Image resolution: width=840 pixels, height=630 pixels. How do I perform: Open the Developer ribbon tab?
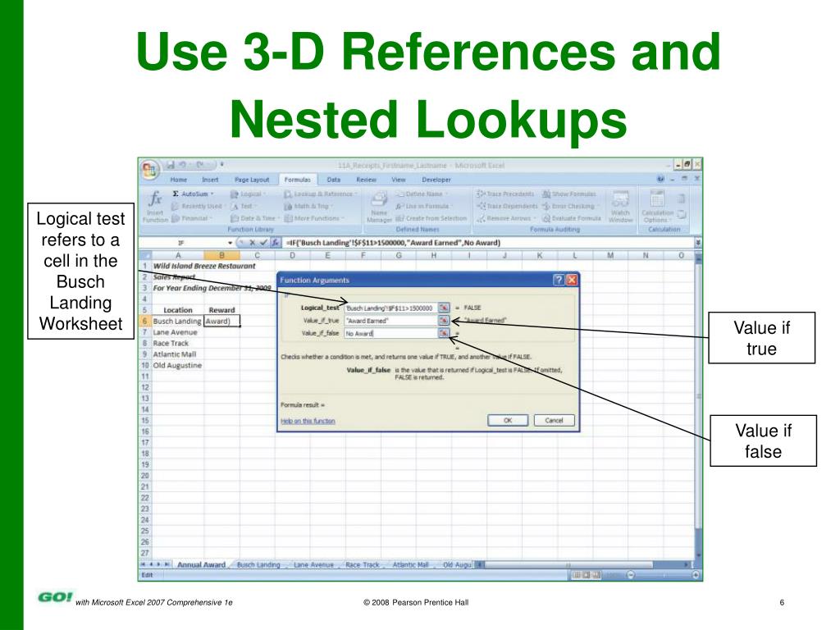[436, 180]
